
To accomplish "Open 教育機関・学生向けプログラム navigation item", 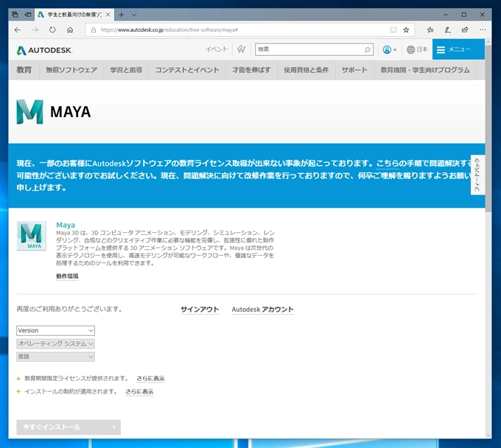I will tap(425, 70).
